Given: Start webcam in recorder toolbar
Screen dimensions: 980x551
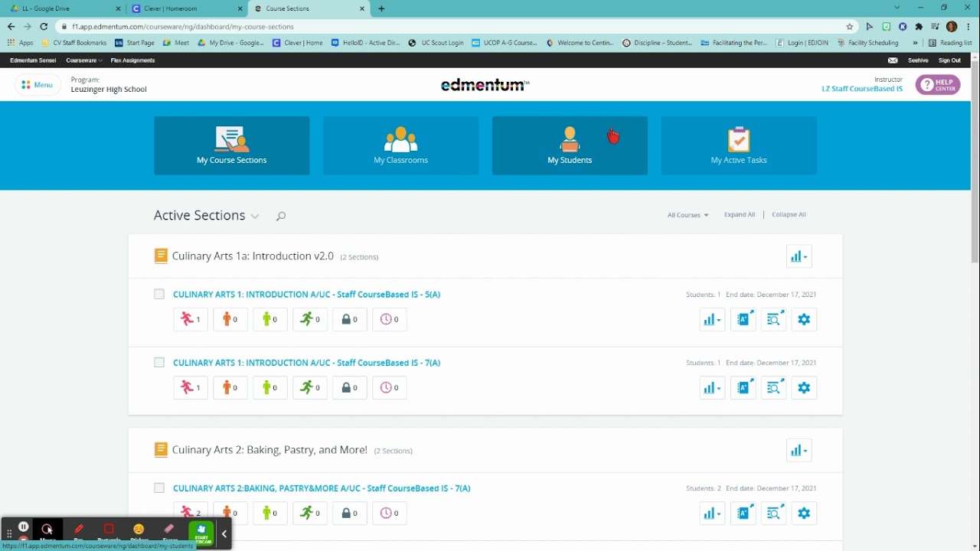Looking at the screenshot, I should pos(201,532).
